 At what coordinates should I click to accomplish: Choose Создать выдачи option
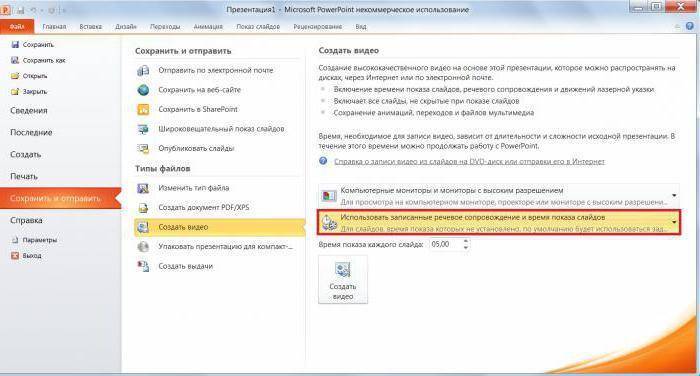coord(186,266)
